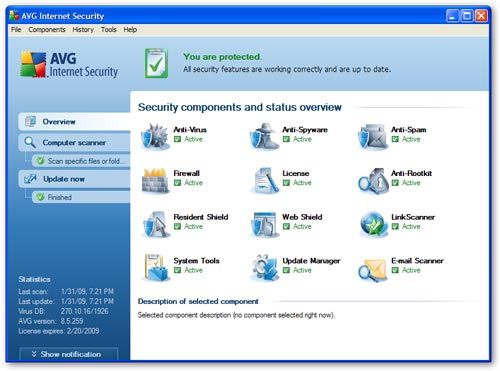Click the Firewall Active checkmark
The height and width of the screenshot is (371, 500).
pos(177,183)
